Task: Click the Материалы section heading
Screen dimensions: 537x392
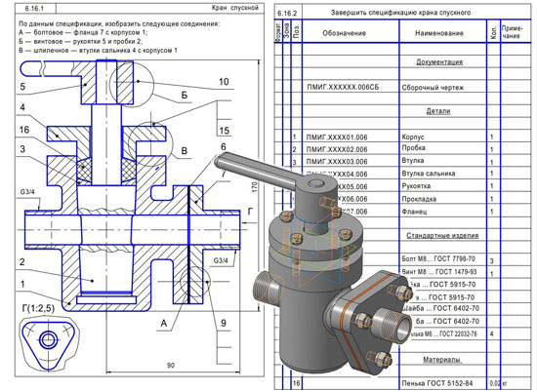Action: click(x=442, y=360)
